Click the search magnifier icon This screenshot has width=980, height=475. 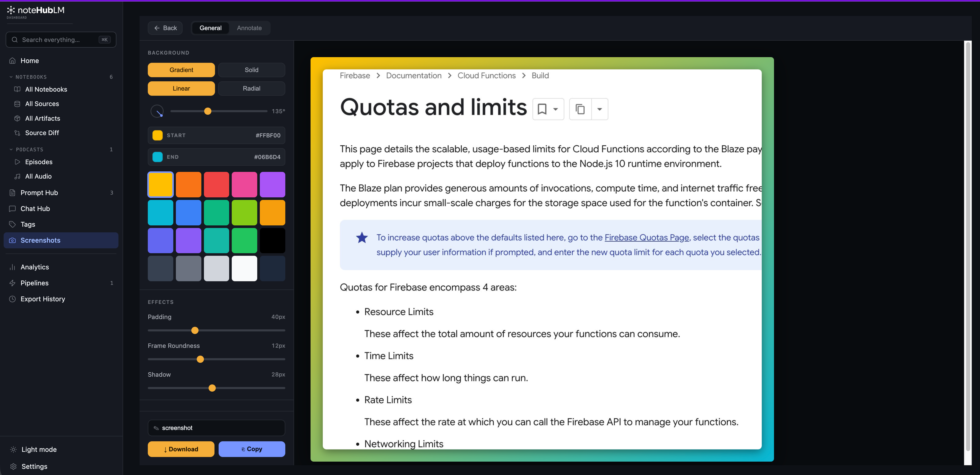coord(14,40)
